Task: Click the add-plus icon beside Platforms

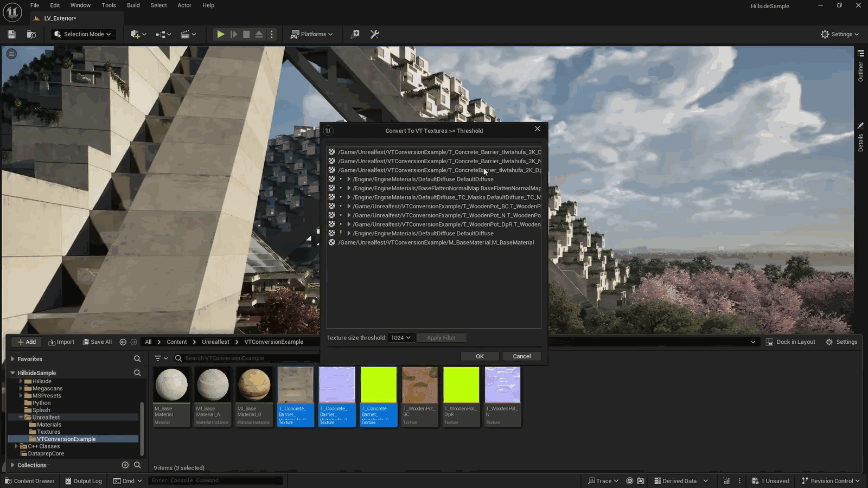Action: 355,34
